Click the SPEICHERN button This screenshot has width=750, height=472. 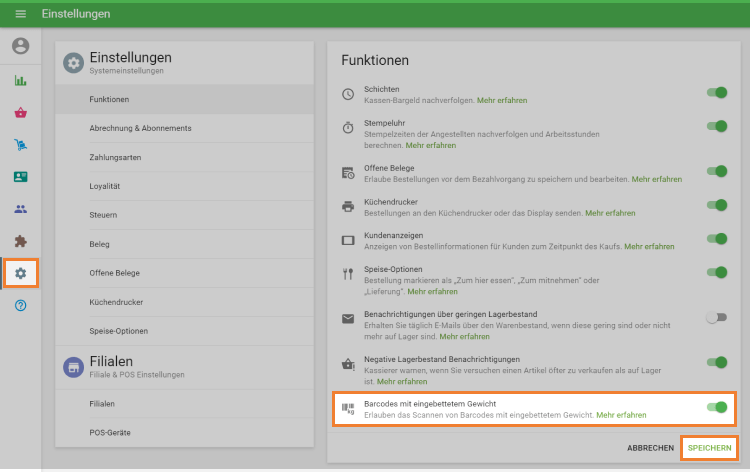[x=709, y=447]
